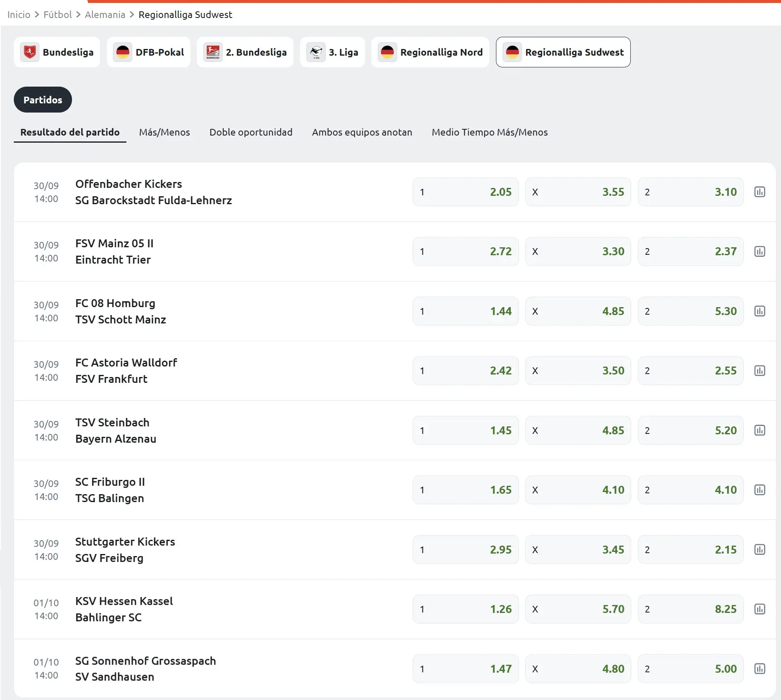Go to Bundesliga league chip
This screenshot has width=781, height=700.
click(x=57, y=52)
